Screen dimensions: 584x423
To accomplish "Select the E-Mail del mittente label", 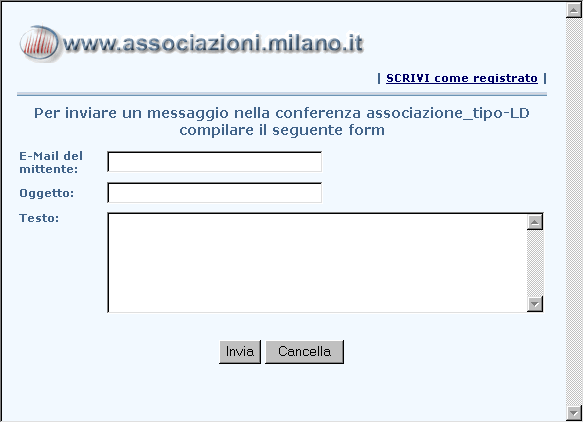I will [51, 162].
